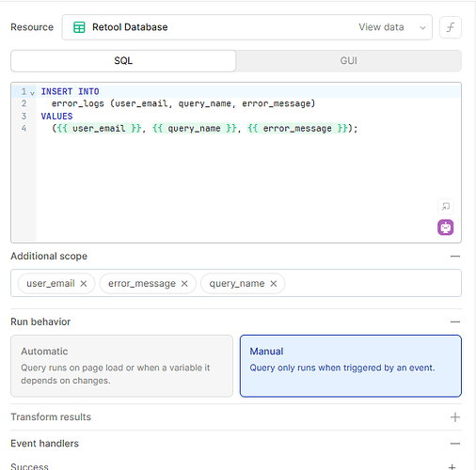
Task: Open the AI assistant robot icon
Action: coord(445,227)
